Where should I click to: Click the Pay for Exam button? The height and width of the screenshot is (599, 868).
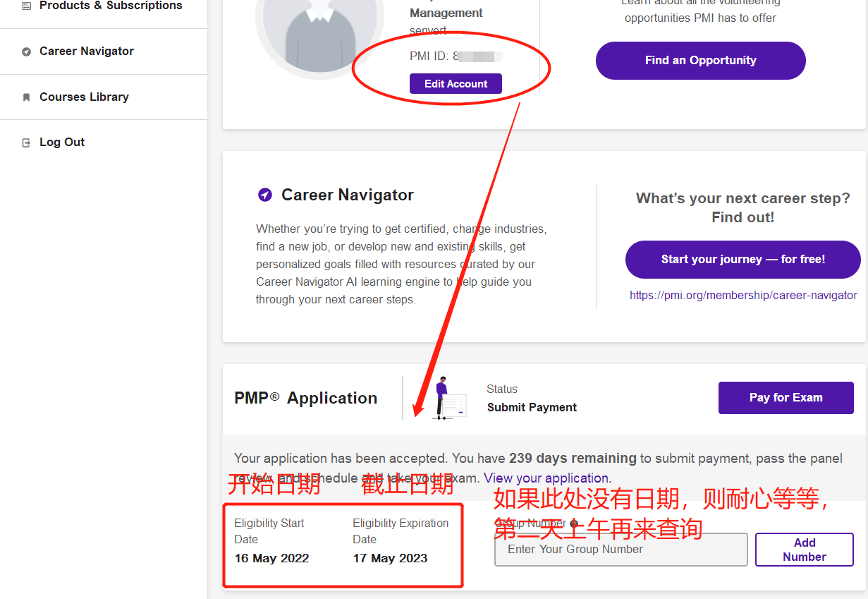coord(786,398)
